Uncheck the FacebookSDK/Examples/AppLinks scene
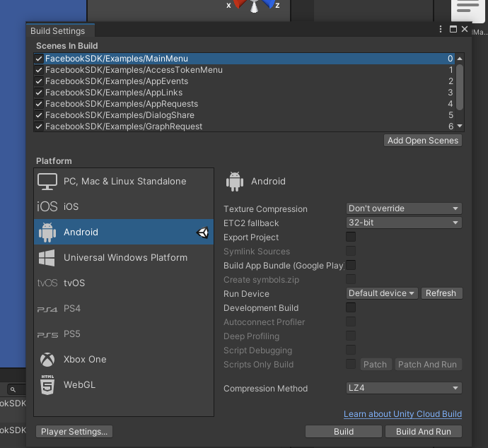Image resolution: width=488 pixels, height=448 pixels. (39, 93)
